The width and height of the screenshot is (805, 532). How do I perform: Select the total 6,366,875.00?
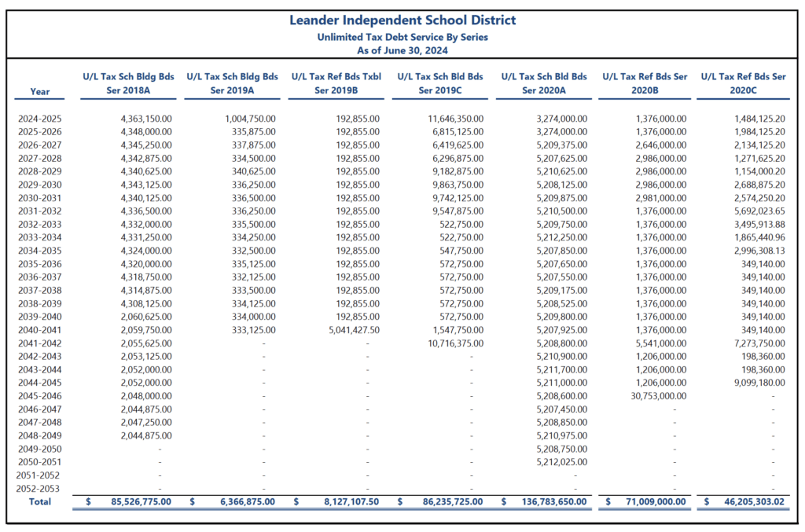coord(248,501)
